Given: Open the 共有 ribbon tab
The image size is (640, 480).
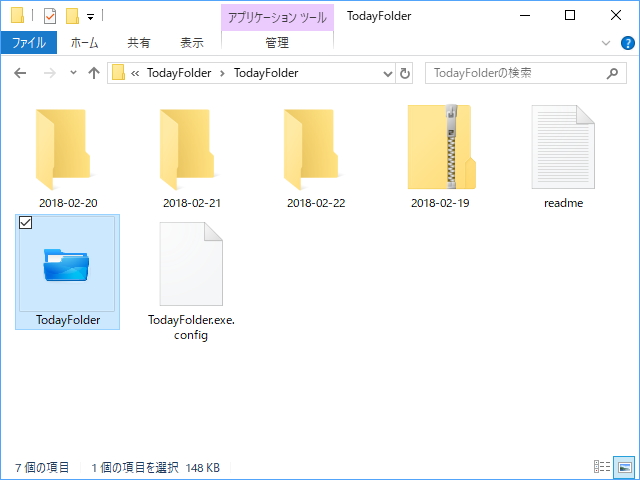Looking at the screenshot, I should click(139, 42).
